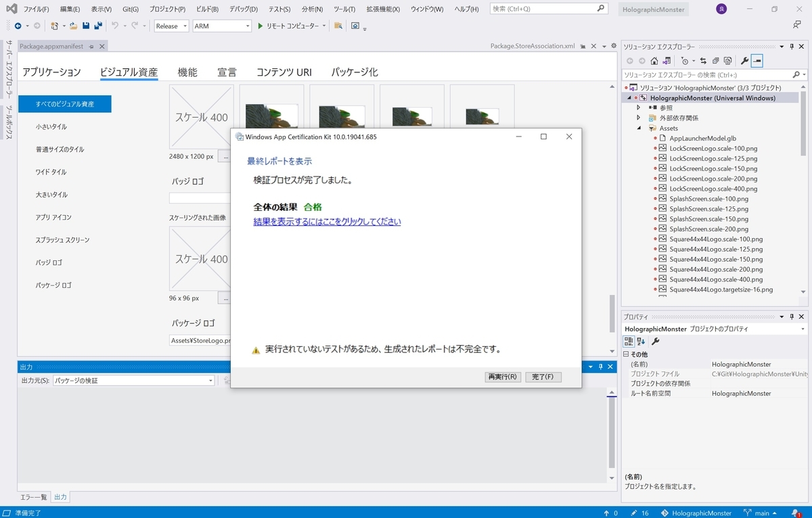
Task: Click Categorized view icon in Properties panel
Action: coord(629,342)
